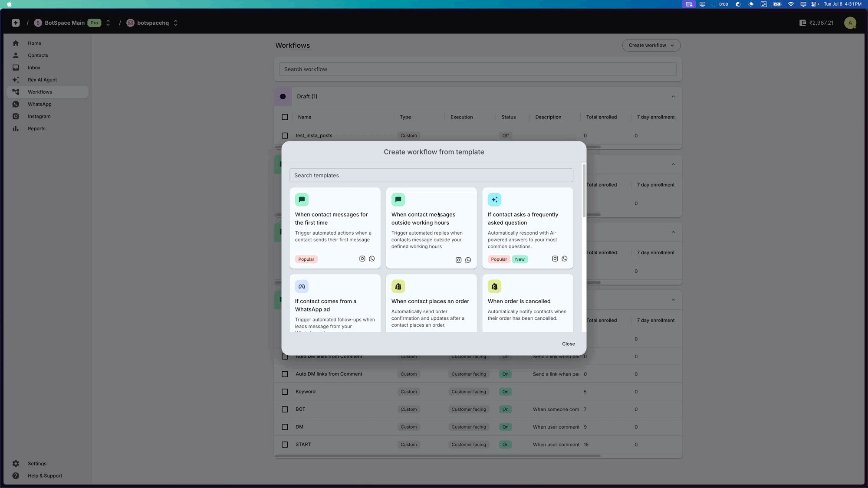Screen dimensions: 868x488
Task: Click the battery icon in menu bar
Action: tap(777, 4)
